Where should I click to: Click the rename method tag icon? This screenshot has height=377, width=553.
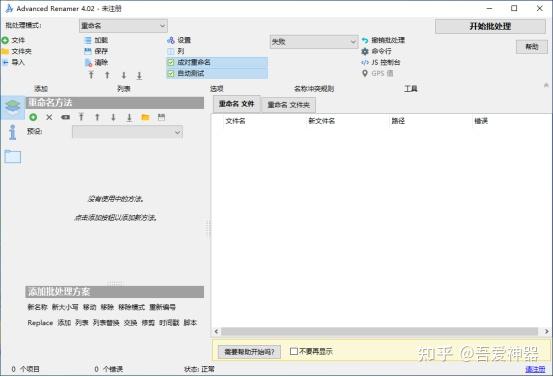coord(65,117)
